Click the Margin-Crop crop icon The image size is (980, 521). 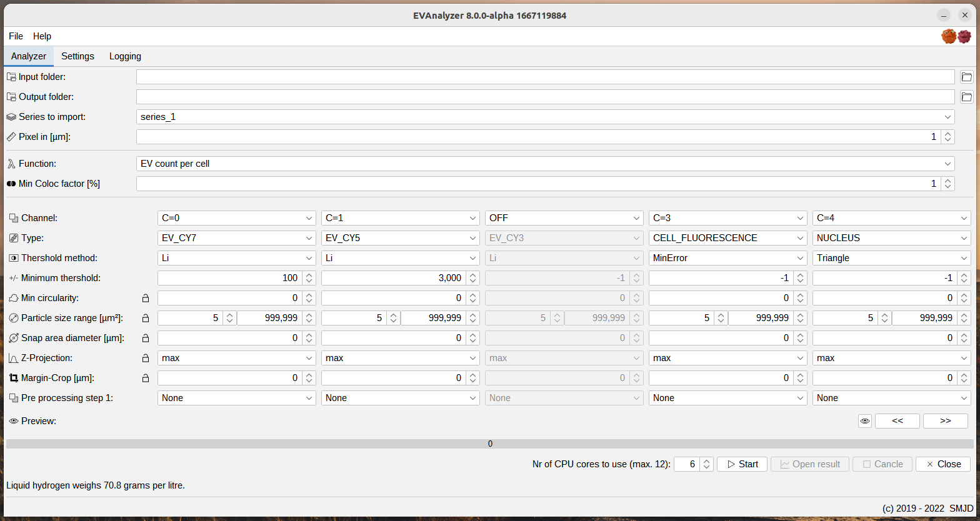coord(14,378)
